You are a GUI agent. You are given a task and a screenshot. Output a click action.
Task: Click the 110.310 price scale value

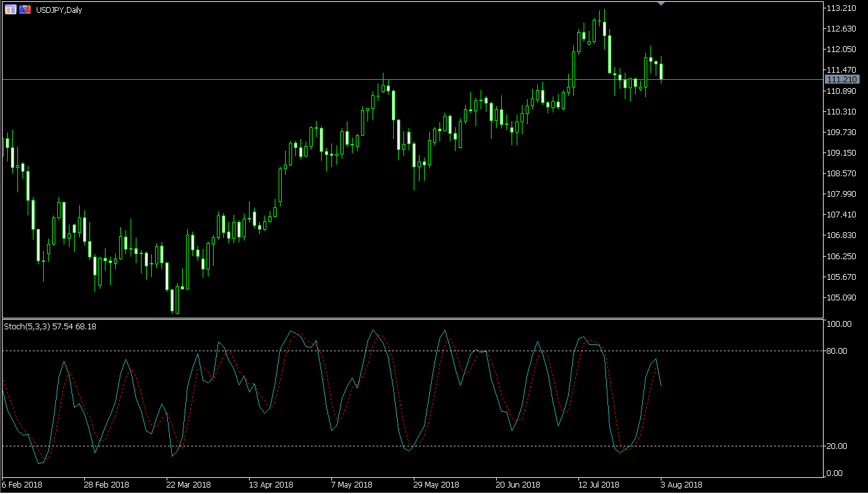[842, 112]
